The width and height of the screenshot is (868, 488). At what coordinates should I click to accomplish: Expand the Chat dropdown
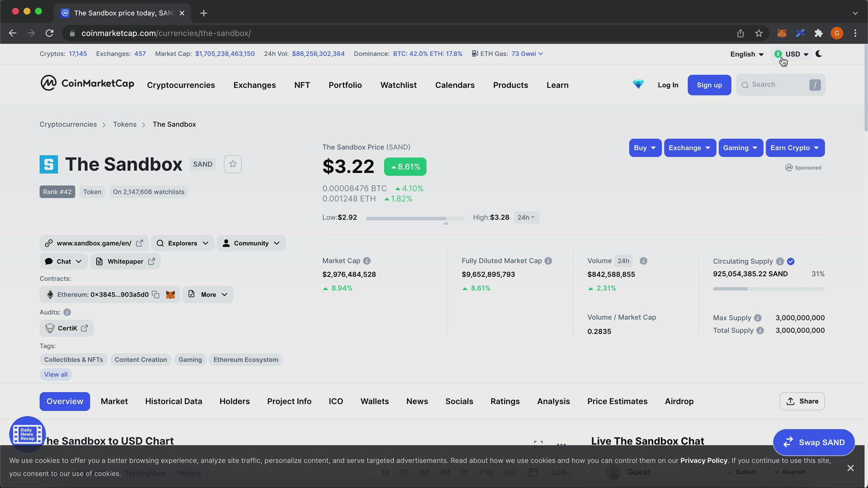click(x=64, y=262)
